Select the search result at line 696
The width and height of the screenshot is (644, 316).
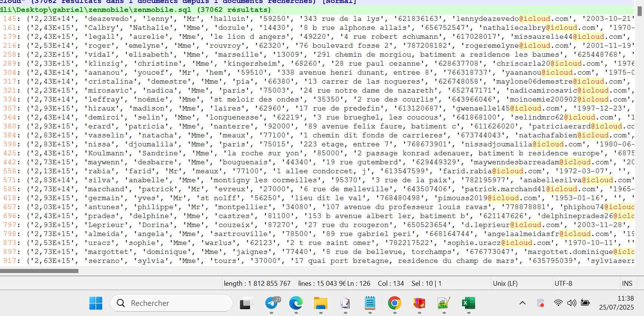[317, 216]
